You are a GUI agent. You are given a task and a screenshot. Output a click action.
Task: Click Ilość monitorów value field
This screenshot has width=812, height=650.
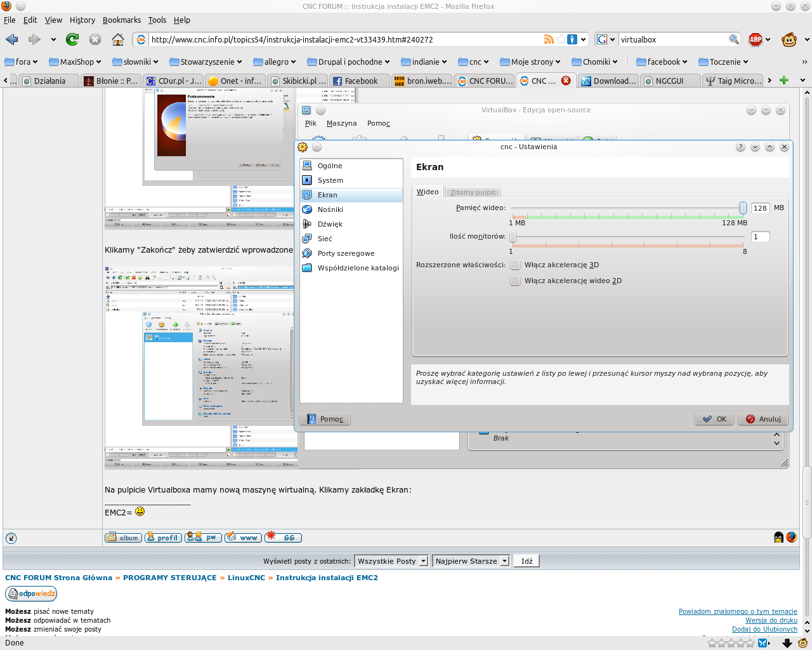(760, 237)
